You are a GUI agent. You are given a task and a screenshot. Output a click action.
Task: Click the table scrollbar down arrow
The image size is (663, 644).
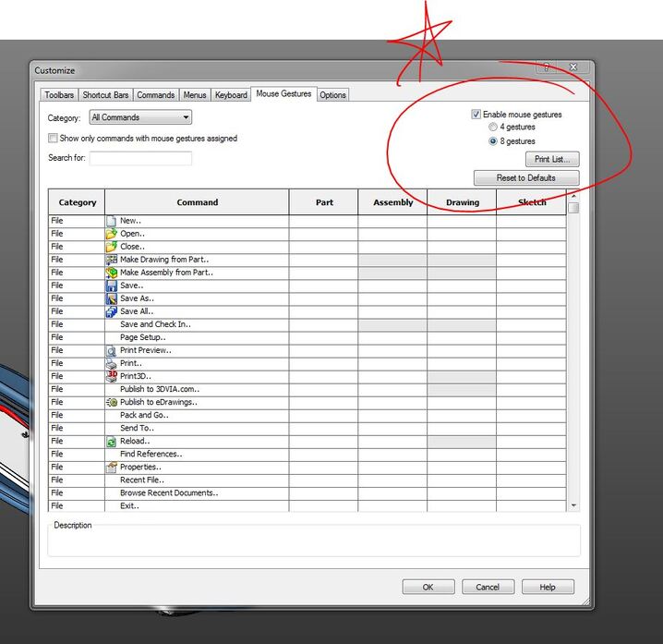pyautogui.click(x=573, y=505)
